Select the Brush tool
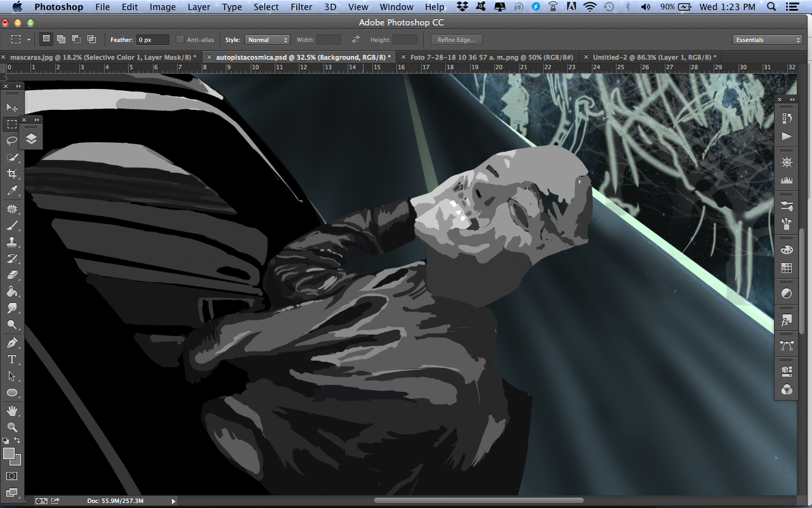 pos(11,225)
